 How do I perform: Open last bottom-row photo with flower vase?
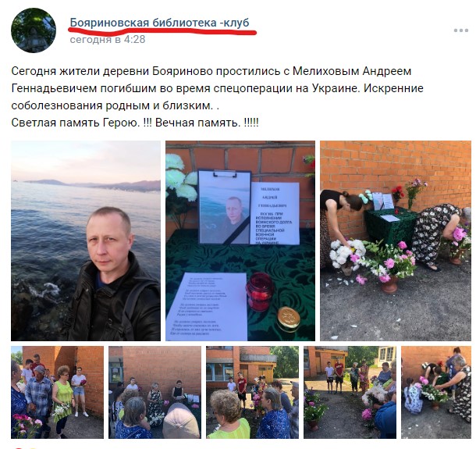pos(436,392)
